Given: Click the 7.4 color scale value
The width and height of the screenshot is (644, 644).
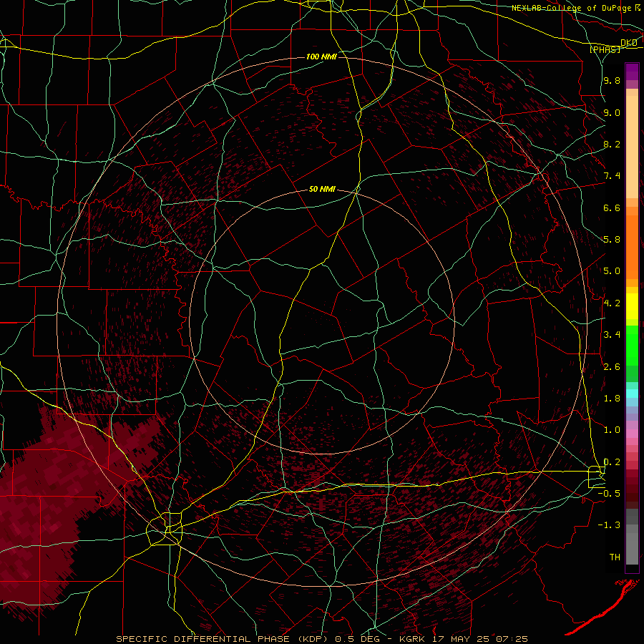Looking at the screenshot, I should pyautogui.click(x=612, y=176).
